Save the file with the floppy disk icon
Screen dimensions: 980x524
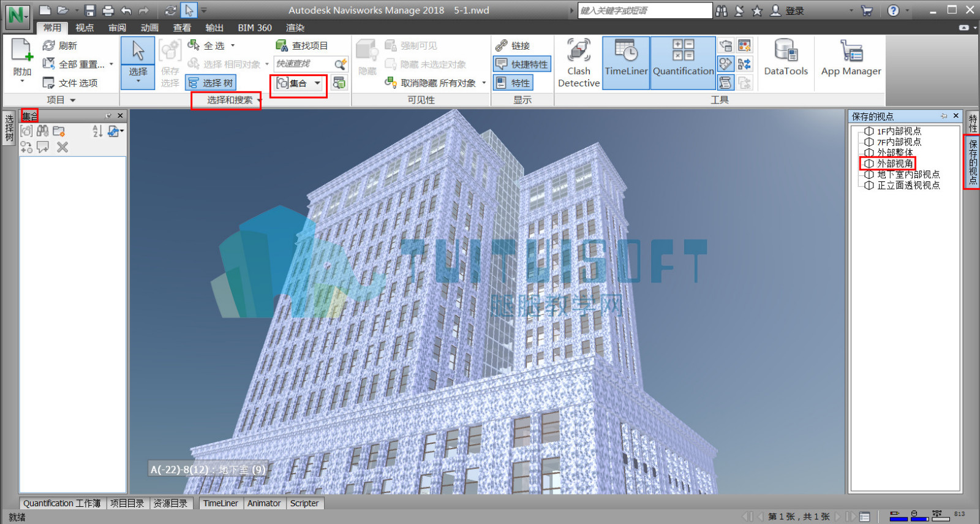(90, 10)
